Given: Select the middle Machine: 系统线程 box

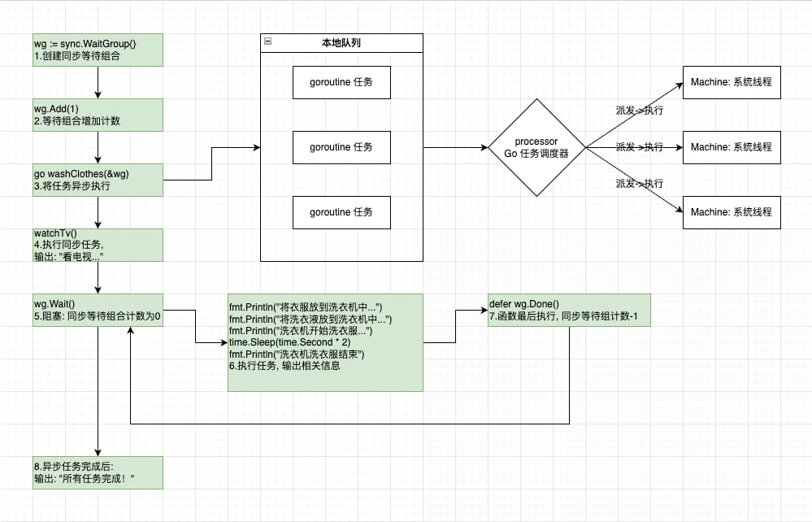Looking at the screenshot, I should tap(732, 148).
